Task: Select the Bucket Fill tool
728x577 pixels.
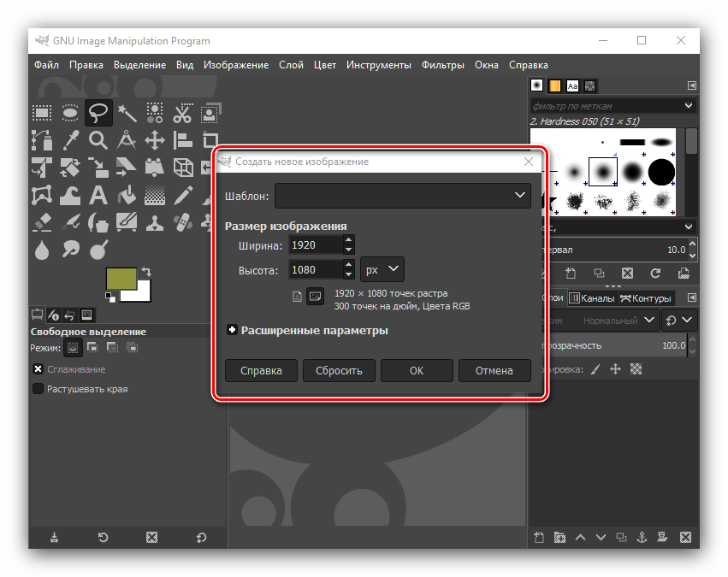Action: point(127,195)
